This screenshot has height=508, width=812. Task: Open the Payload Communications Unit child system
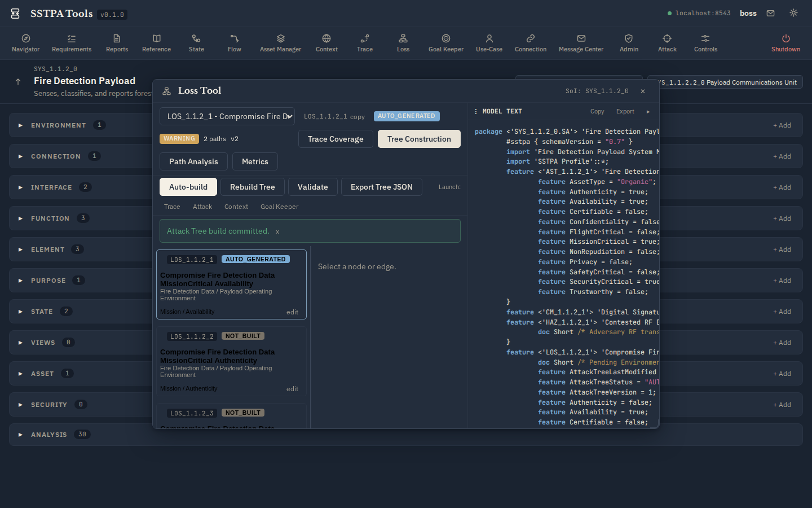tap(725, 82)
